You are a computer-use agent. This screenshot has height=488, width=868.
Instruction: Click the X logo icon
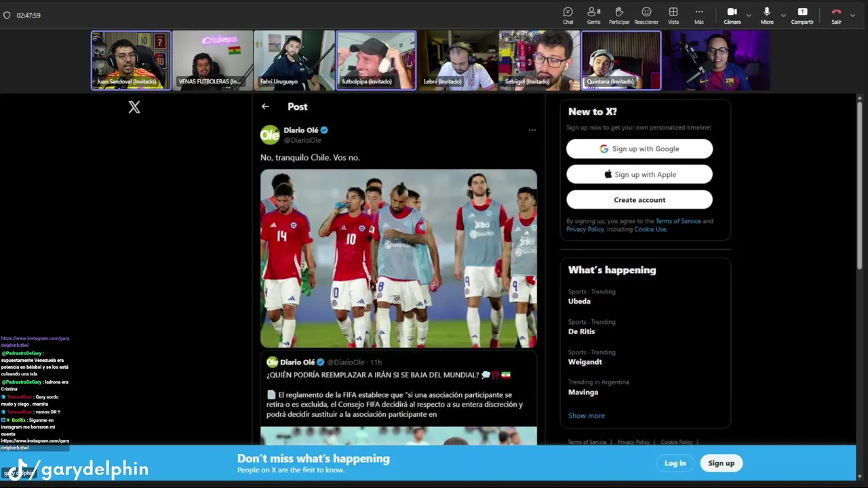tap(134, 107)
